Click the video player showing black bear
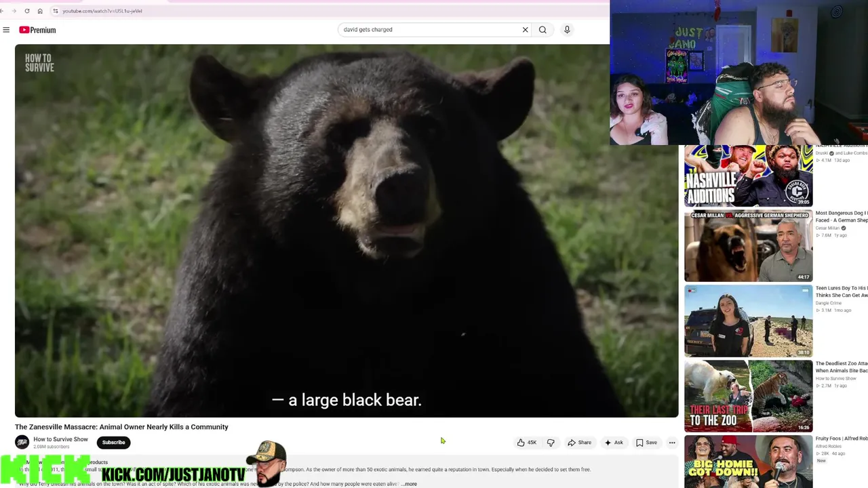868x488 pixels. [347, 230]
